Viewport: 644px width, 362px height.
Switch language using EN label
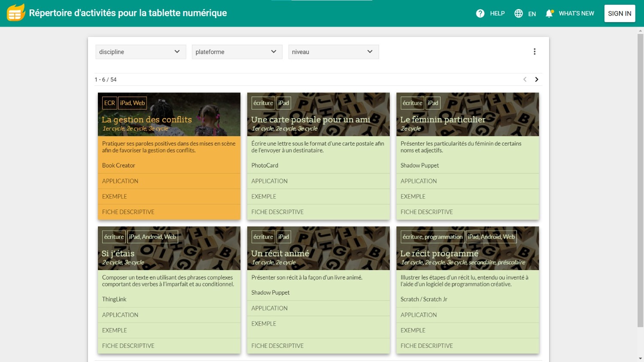pyautogui.click(x=532, y=14)
